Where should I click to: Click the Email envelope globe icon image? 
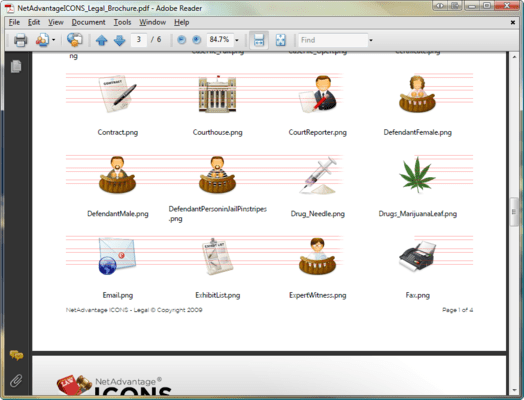(117, 256)
